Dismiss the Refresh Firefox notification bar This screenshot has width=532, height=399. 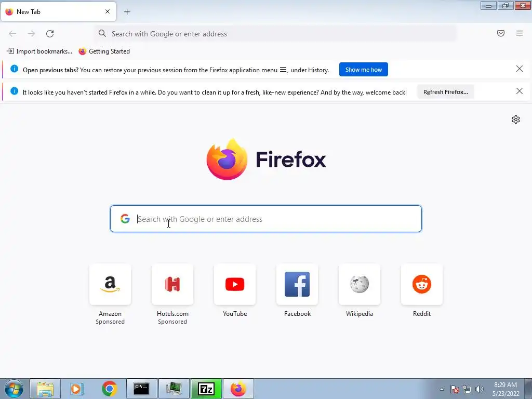tap(520, 91)
